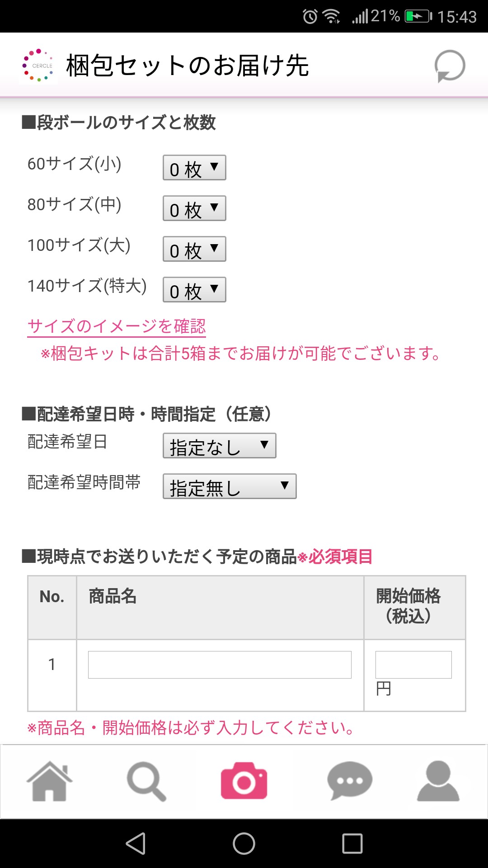Open the messages speech bubble tab
Image resolution: width=488 pixels, height=868 pixels.
(x=349, y=781)
